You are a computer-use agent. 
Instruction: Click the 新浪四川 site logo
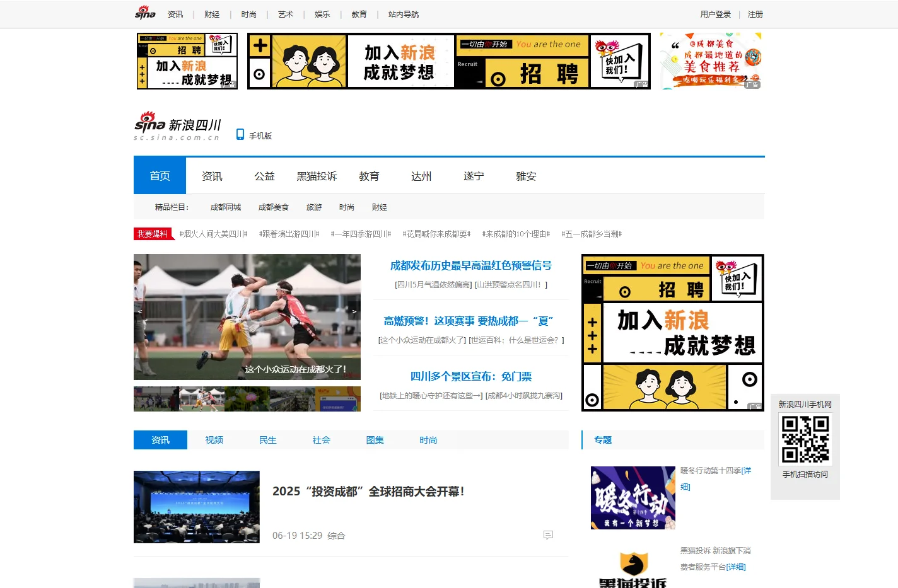(177, 126)
